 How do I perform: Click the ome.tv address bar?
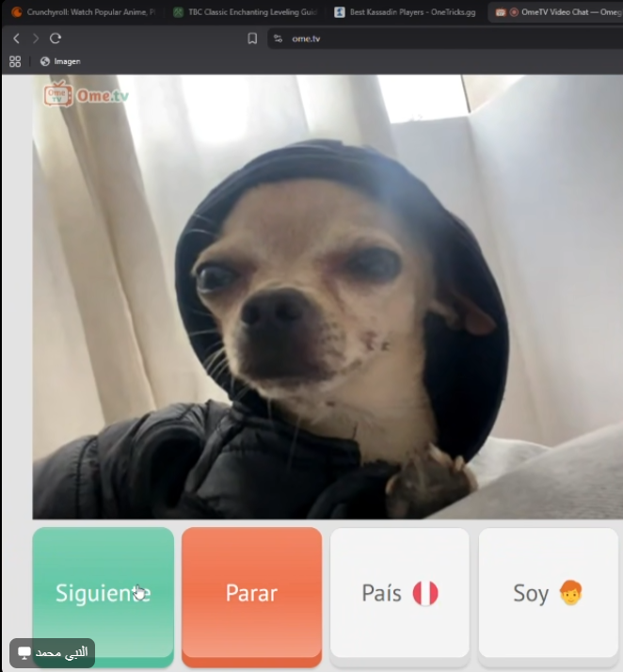point(446,39)
